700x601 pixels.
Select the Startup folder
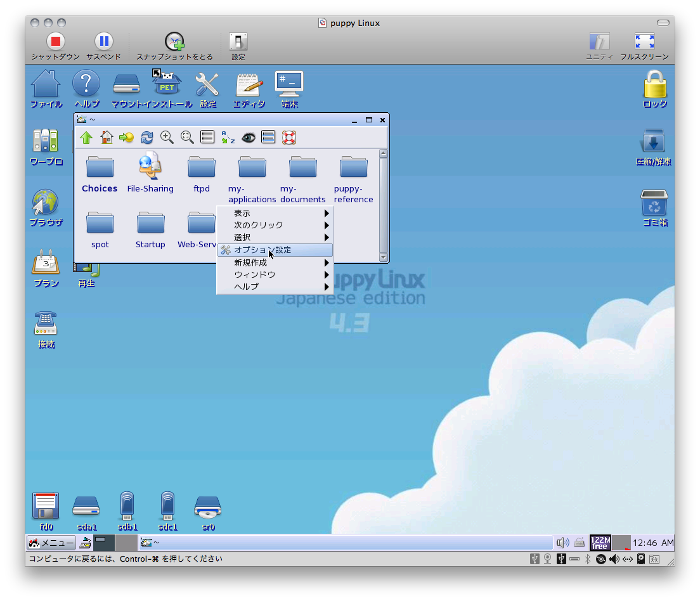[150, 230]
